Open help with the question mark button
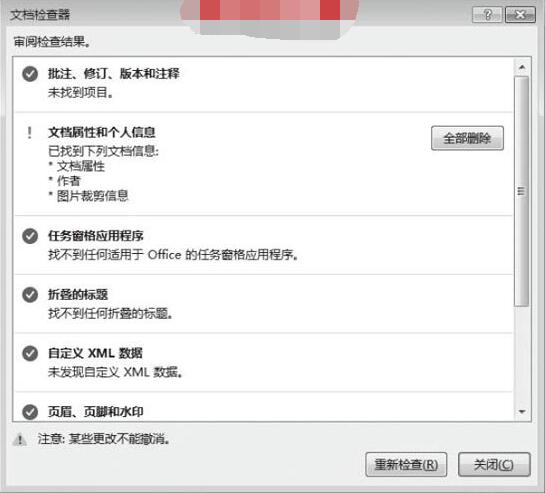Screen dimensions: 545x493 coord(487,15)
